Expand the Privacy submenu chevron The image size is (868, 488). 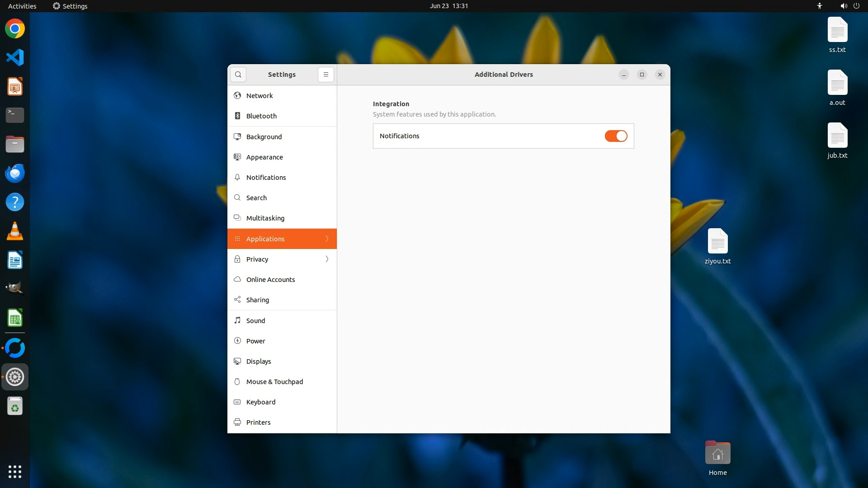327,259
